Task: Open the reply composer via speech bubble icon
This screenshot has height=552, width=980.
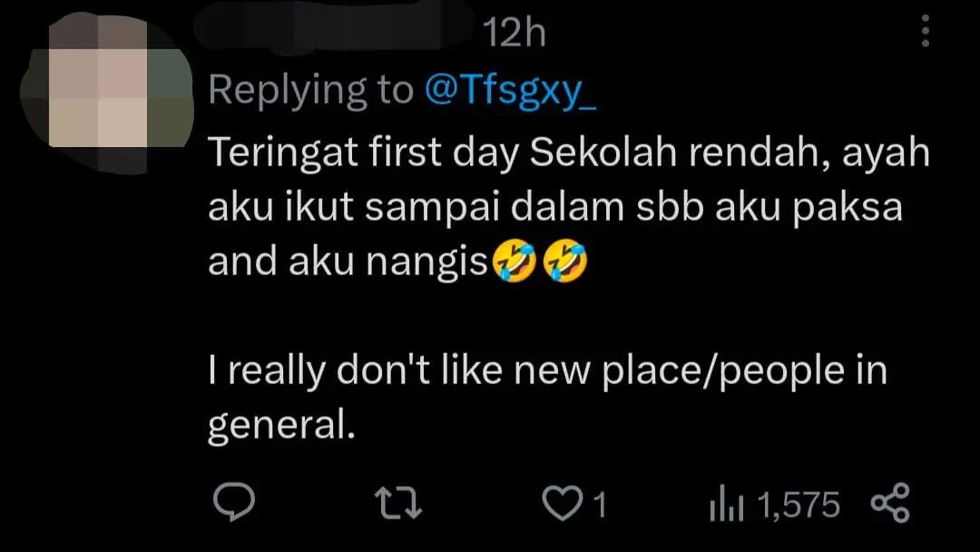Action: tap(232, 504)
